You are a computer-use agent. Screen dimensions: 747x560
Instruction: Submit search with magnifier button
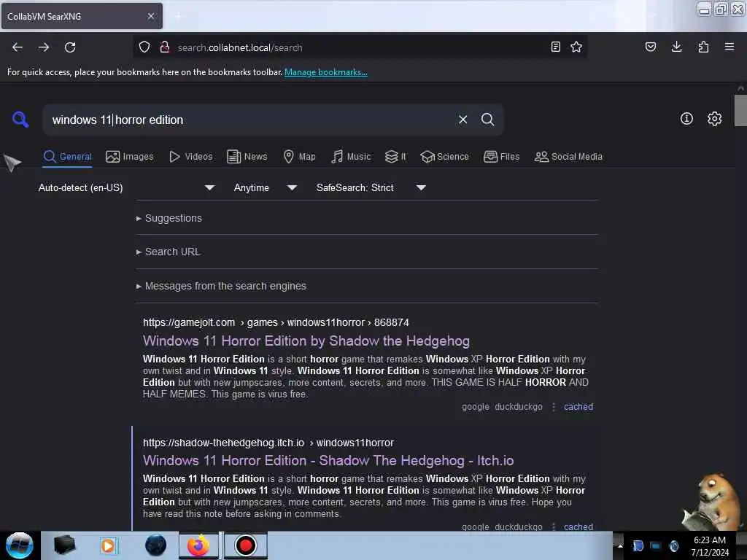point(488,120)
